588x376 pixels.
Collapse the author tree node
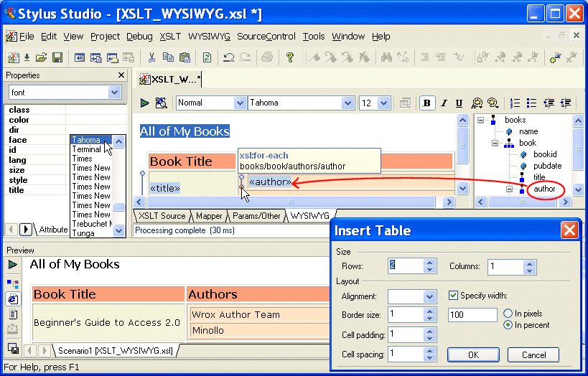click(509, 189)
